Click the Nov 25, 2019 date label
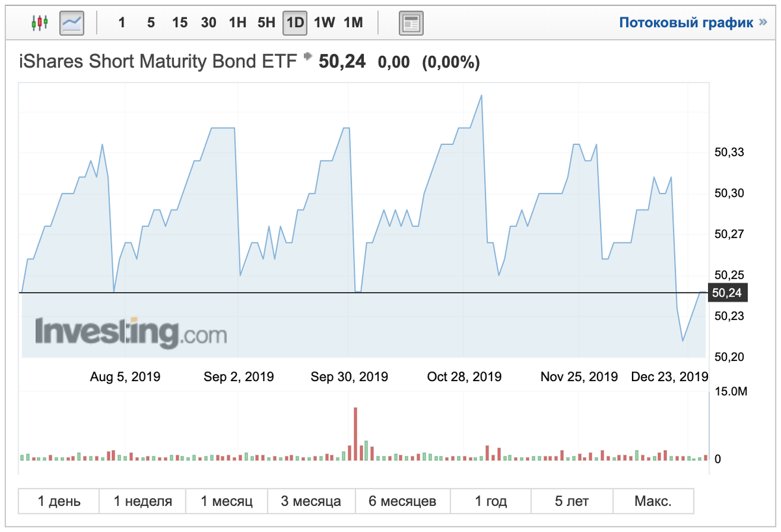The image size is (781, 532). (x=579, y=377)
